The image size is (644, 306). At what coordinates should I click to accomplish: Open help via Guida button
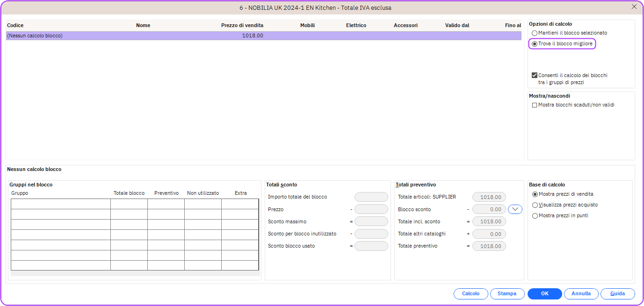pos(617,294)
